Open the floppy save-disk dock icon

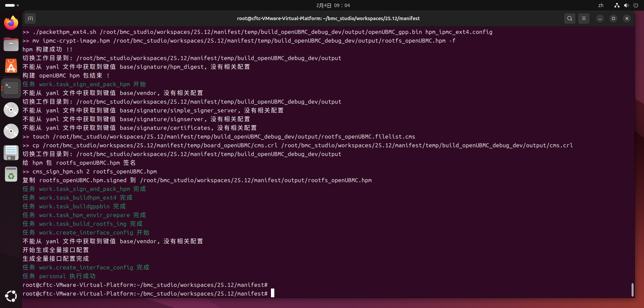point(11,153)
